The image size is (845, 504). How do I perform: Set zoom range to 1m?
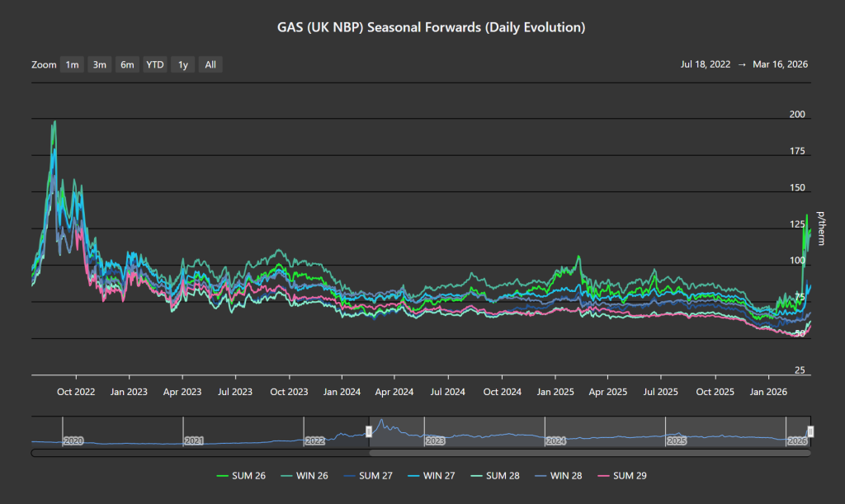pos(73,64)
